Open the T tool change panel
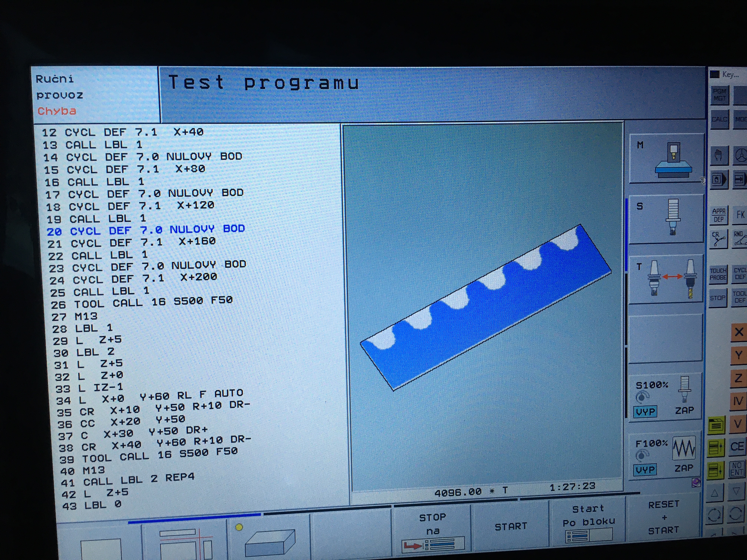 666,279
